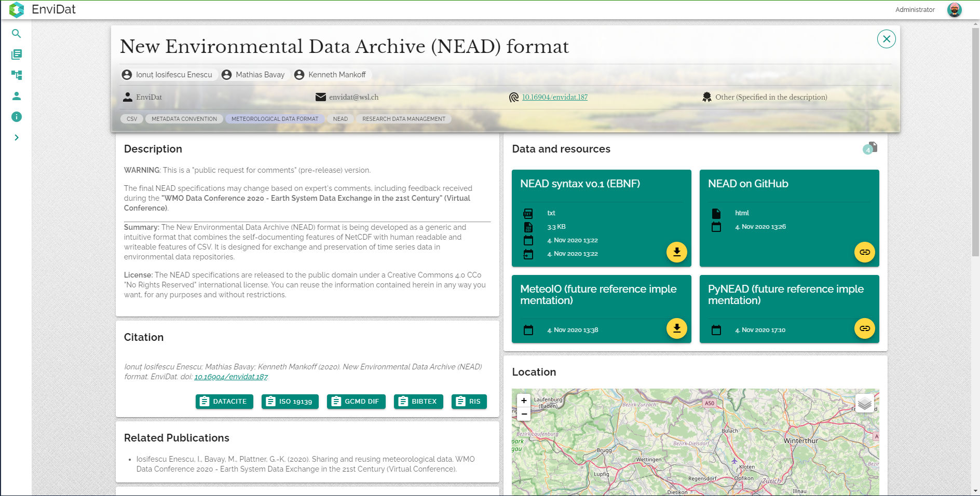Open the map layers control
Screen dimensions: 980x496
tap(864, 403)
